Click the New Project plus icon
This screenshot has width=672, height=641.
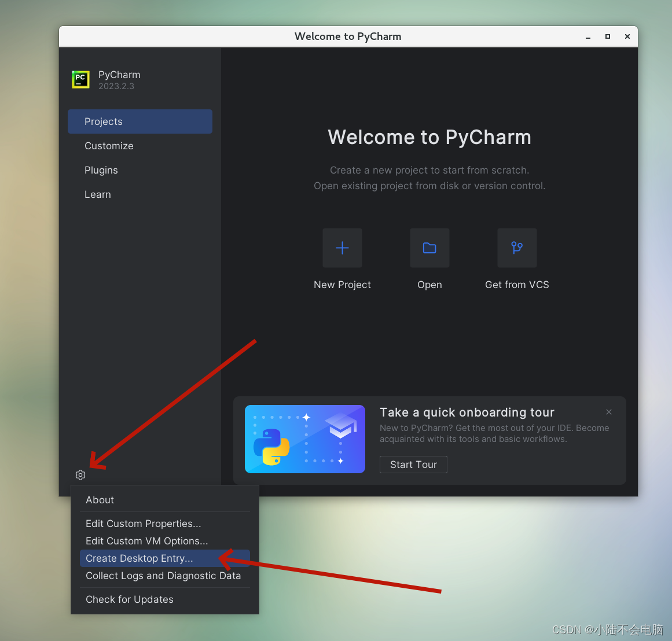pos(342,248)
